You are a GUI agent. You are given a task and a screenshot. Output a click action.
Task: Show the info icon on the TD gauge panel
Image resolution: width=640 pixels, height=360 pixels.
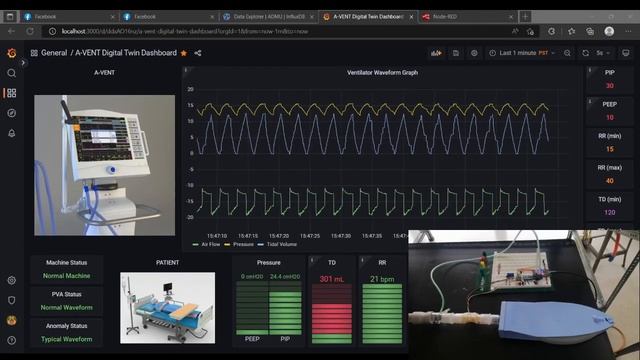pyautogui.click(x=312, y=260)
